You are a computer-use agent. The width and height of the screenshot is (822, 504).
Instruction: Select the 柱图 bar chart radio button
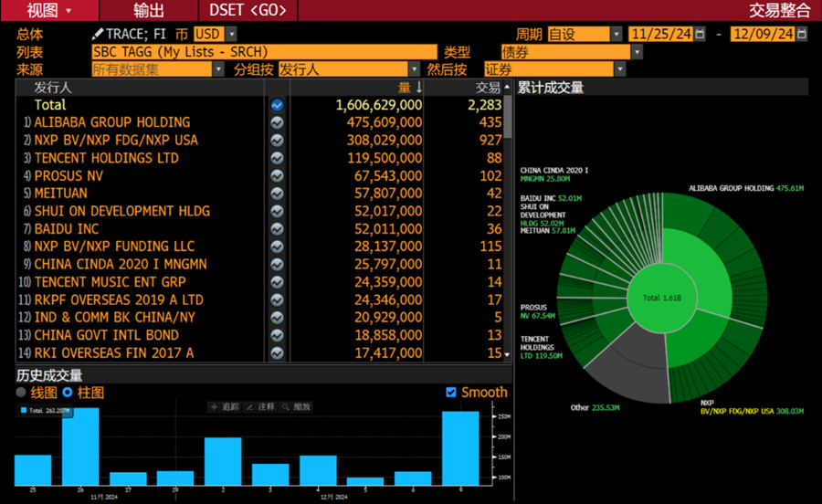pos(67,393)
